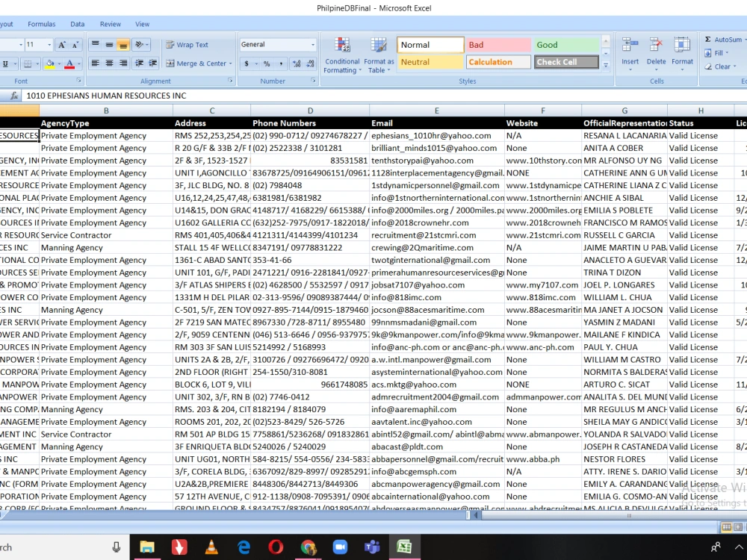Apply Accounting dollar number format

click(247, 63)
